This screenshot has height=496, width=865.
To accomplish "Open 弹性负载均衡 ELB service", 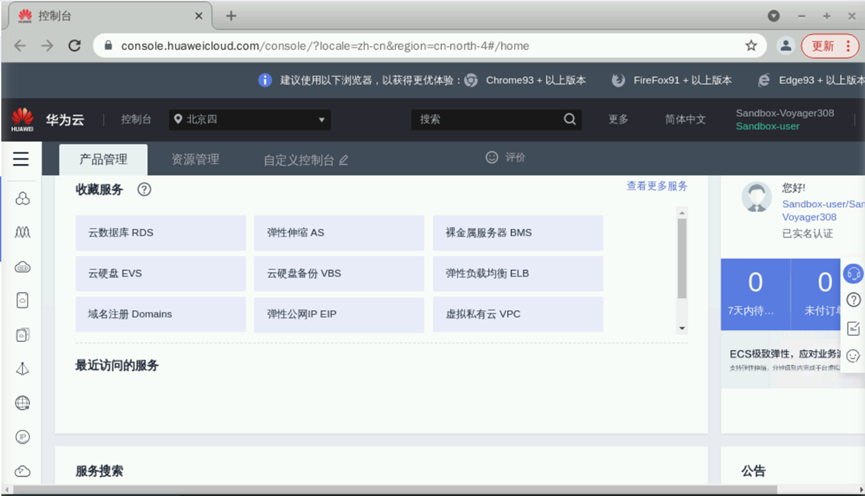I will click(x=518, y=274).
